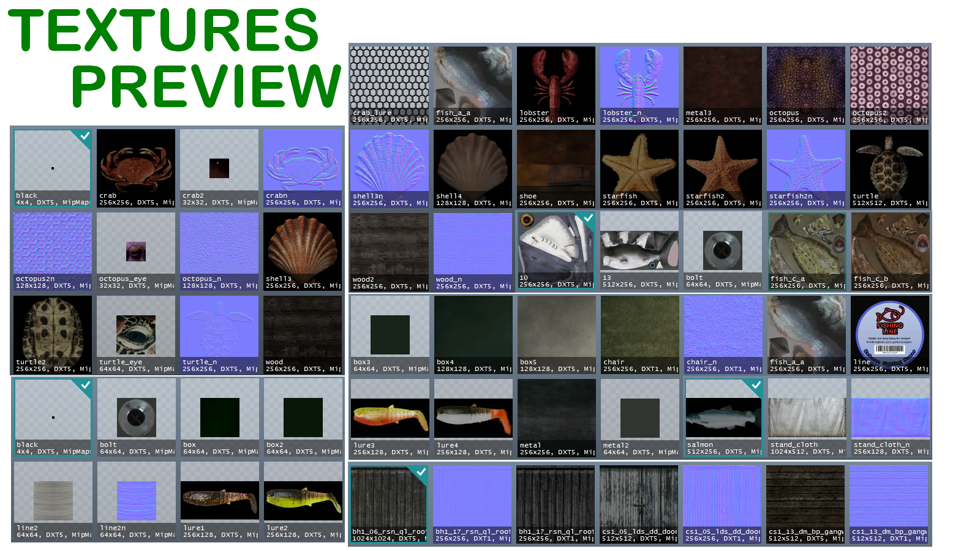This screenshot has height=551, width=980.
Task: Select the fishing line label texture
Action: tap(889, 334)
